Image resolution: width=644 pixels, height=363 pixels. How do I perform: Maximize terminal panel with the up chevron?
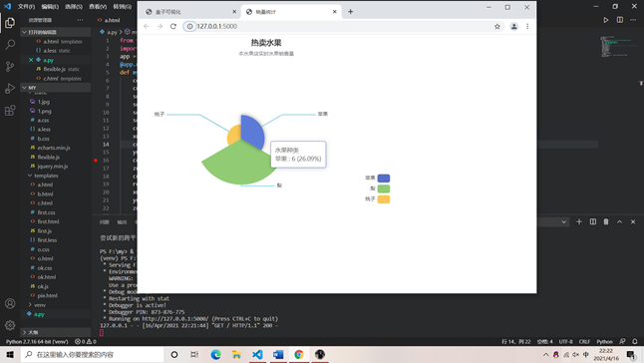tap(619, 221)
